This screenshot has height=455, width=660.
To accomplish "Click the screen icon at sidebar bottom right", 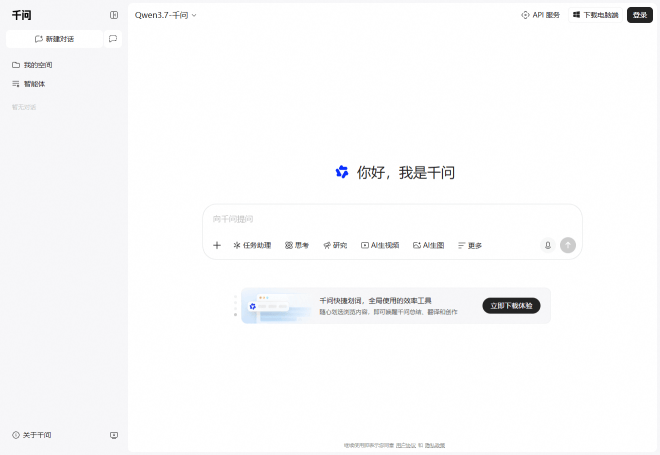I will point(114,435).
